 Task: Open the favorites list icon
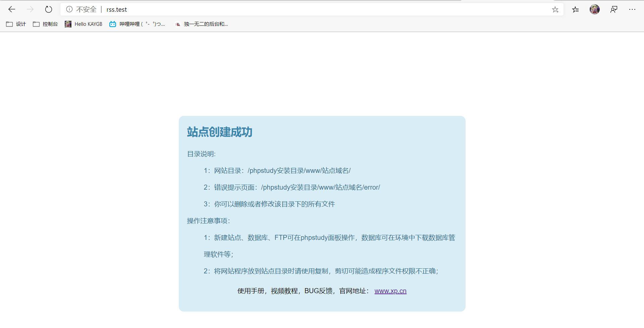(576, 9)
